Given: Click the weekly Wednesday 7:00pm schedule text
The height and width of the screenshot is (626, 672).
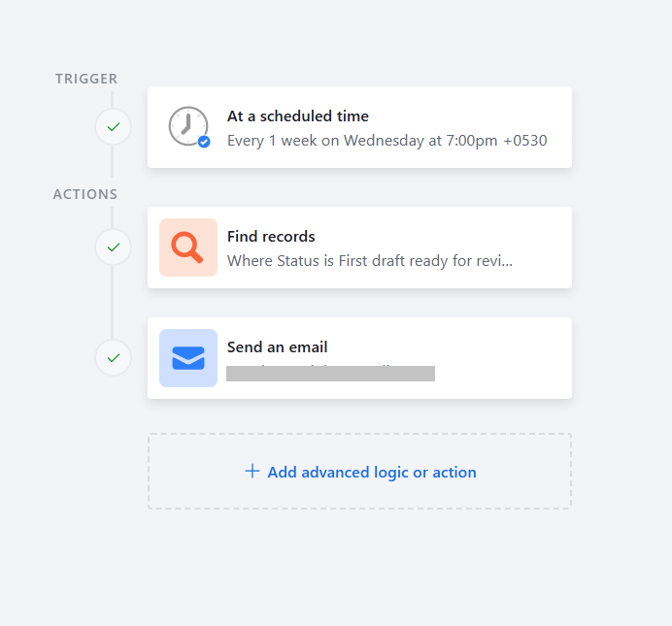Looking at the screenshot, I should 386,141.
